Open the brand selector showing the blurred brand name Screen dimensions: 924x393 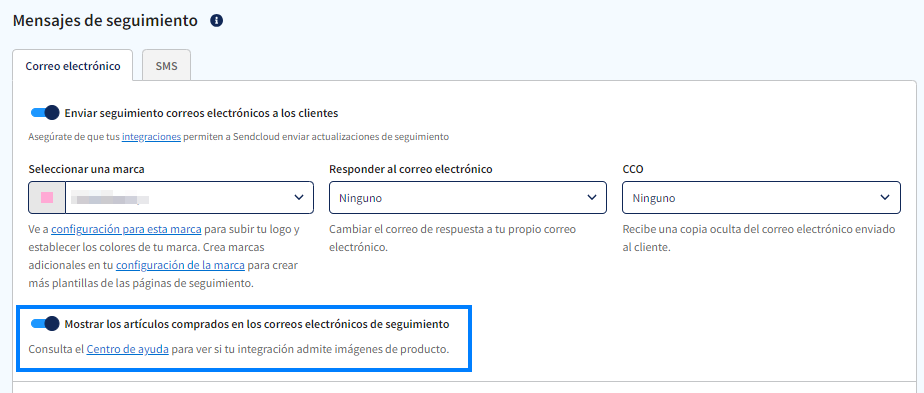tap(171, 197)
